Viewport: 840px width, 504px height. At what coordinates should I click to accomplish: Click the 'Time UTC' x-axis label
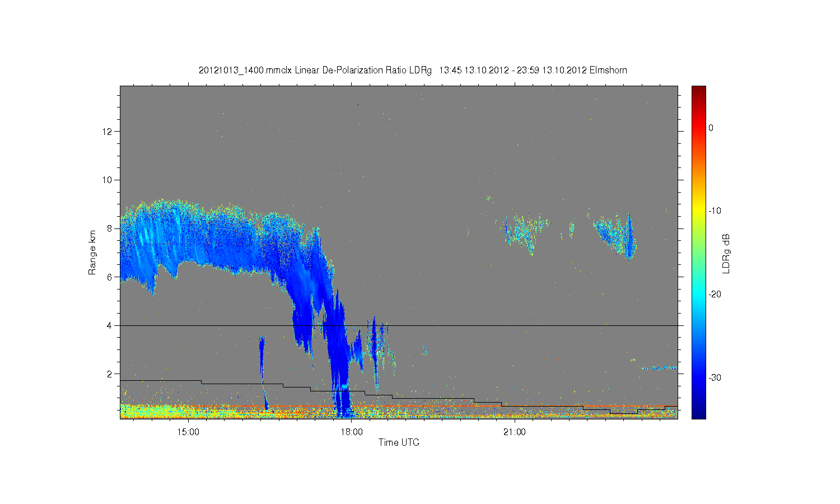(399, 442)
